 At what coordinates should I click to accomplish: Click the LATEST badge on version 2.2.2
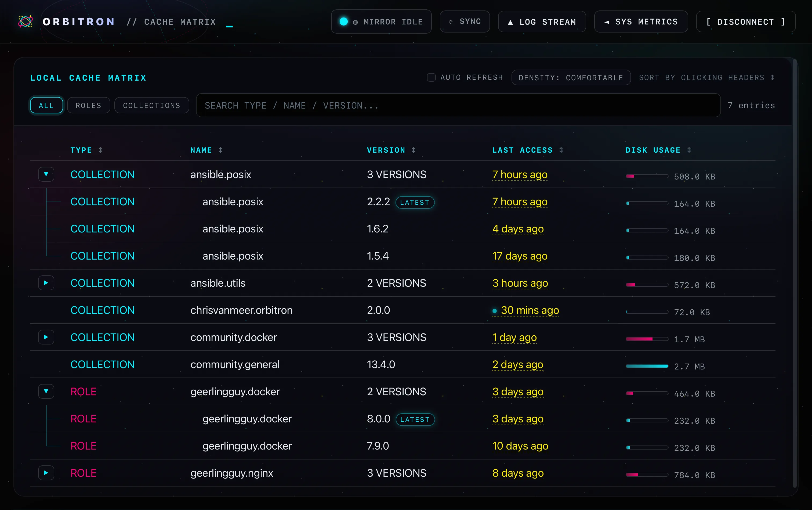(415, 202)
